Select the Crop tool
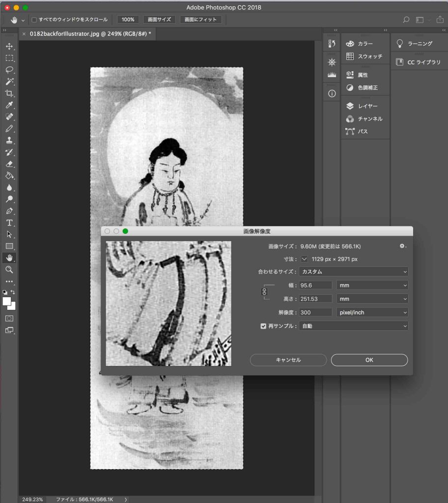This screenshot has width=448, height=503. click(9, 93)
